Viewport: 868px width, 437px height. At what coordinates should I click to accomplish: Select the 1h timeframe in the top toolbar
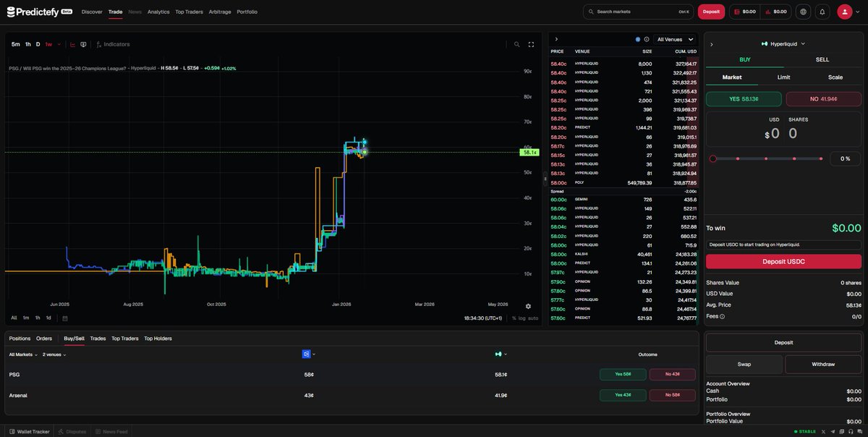click(x=28, y=44)
